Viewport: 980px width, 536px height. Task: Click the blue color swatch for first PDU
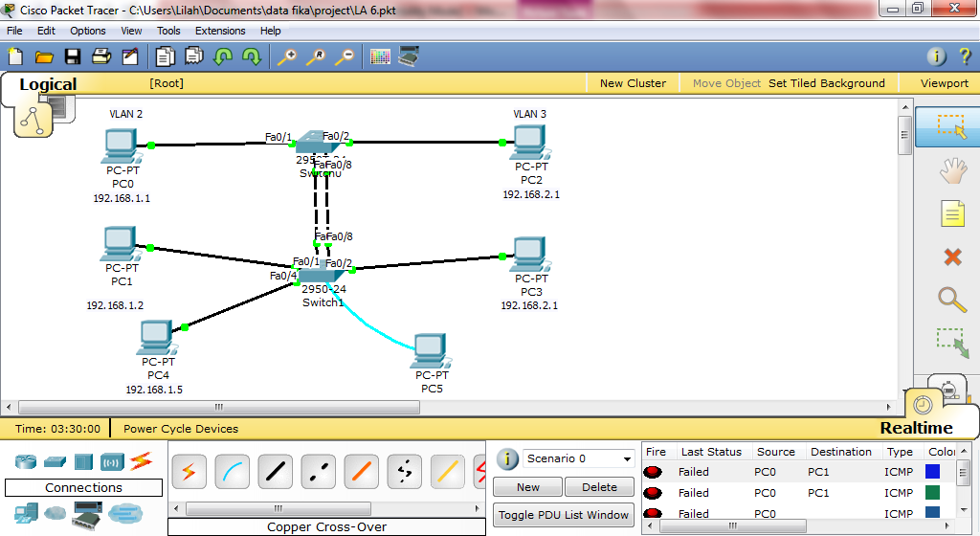click(932, 472)
